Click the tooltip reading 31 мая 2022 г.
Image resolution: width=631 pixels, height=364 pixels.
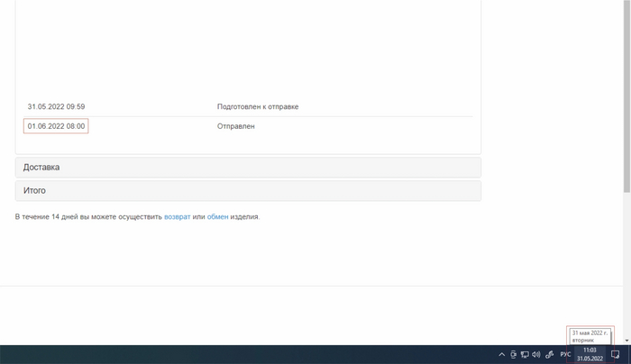(590, 336)
